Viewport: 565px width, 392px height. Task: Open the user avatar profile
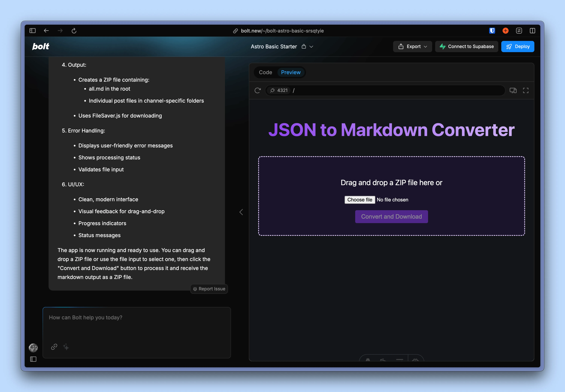pyautogui.click(x=33, y=348)
